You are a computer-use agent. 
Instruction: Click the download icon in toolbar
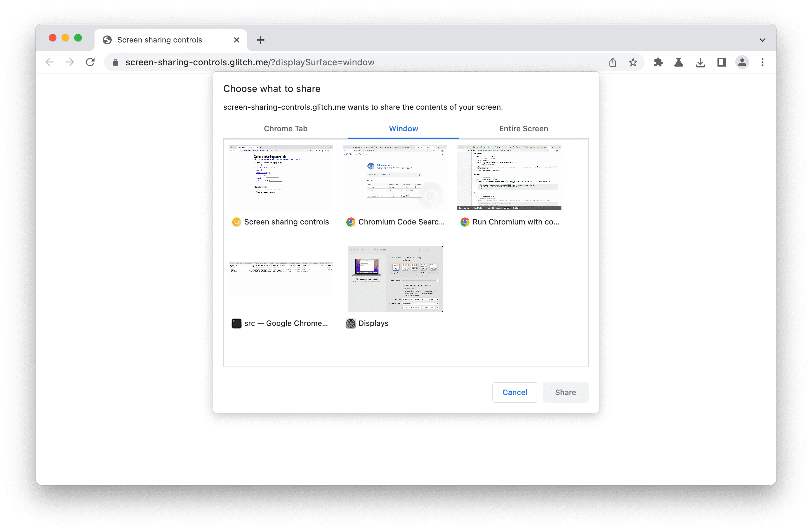(700, 62)
